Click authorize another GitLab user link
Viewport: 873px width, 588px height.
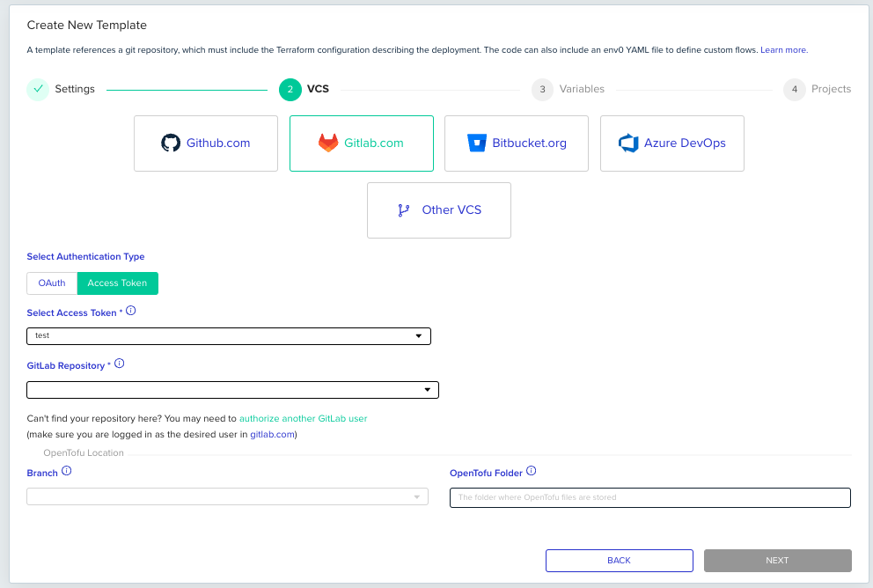click(x=303, y=419)
